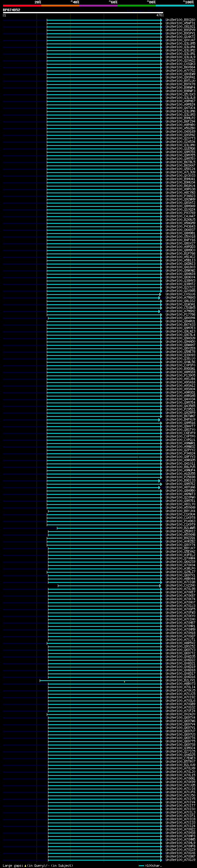Open hit UniRef100_O24534
197x868 pixels.
click(x=180, y=142)
